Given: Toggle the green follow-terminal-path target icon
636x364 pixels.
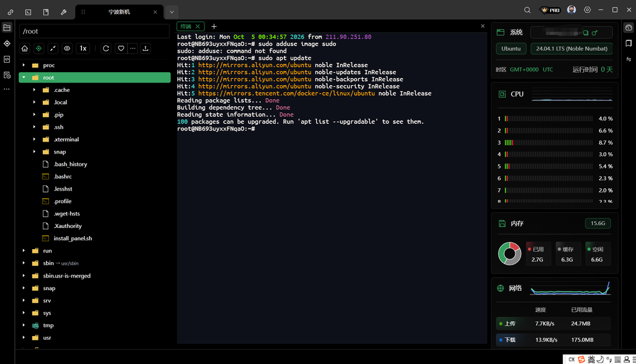Looking at the screenshot, I should 39,48.
